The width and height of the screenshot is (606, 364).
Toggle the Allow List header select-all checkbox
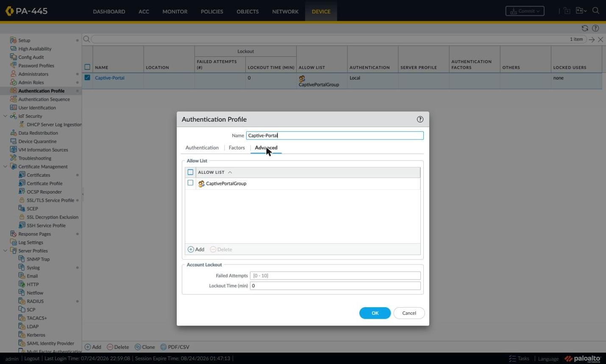[190, 172]
